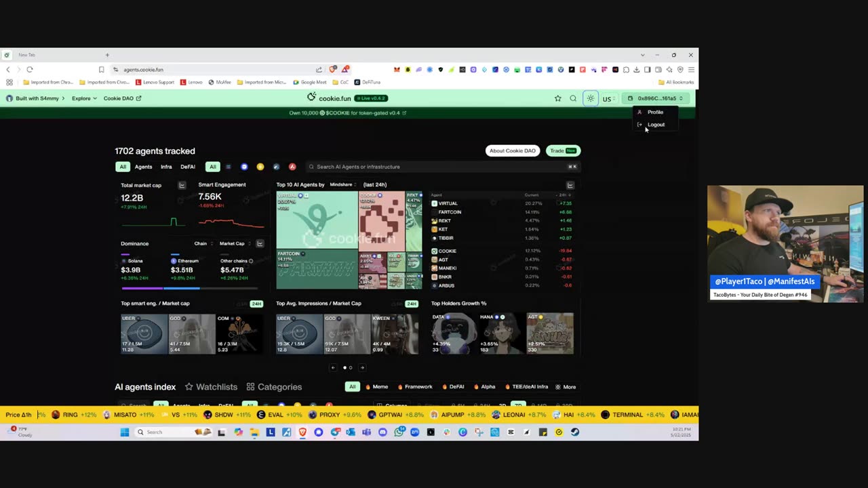This screenshot has width=868, height=488.
Task: Open the Google Meet bookmark
Action: coord(309,82)
